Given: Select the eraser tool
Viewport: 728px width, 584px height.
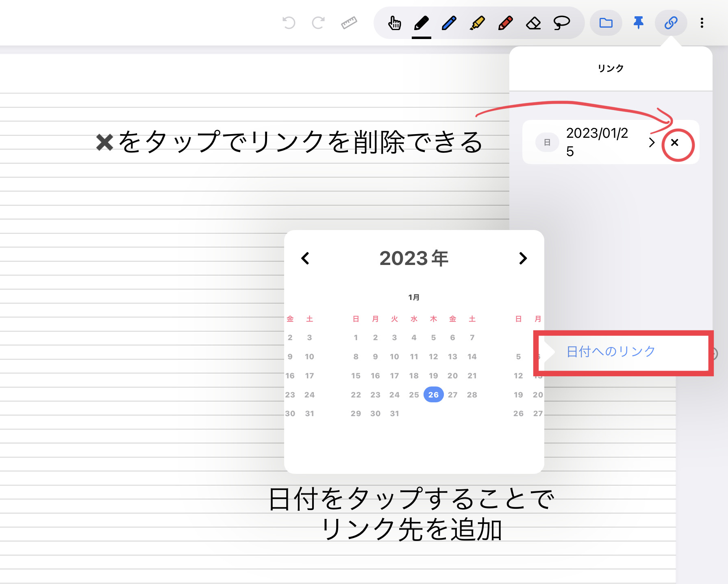Looking at the screenshot, I should click(x=534, y=23).
